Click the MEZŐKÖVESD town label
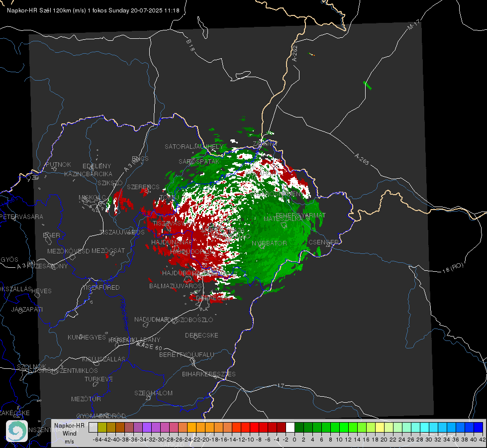The image size is (487, 448). pos(68,251)
